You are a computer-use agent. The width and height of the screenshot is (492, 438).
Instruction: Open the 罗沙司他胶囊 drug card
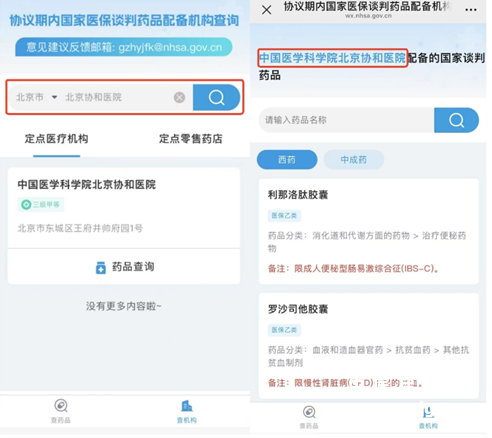coord(369,346)
